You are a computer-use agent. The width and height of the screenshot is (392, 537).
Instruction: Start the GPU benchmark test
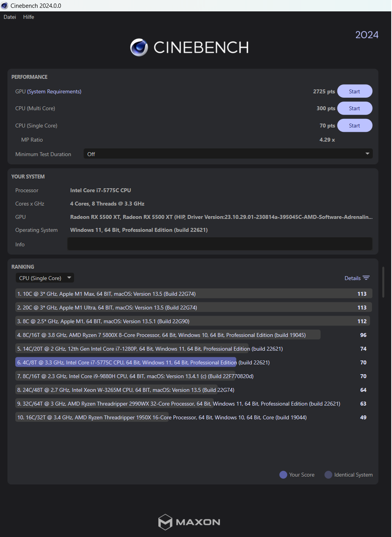tap(355, 91)
